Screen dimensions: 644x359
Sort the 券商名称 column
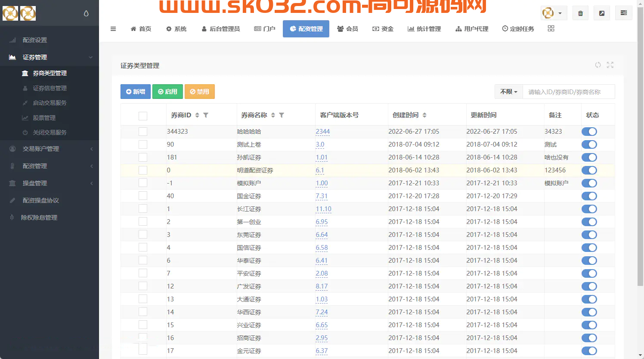(x=273, y=115)
